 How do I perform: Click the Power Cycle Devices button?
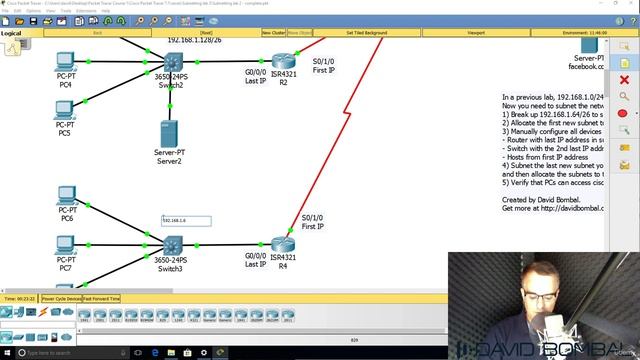62,299
